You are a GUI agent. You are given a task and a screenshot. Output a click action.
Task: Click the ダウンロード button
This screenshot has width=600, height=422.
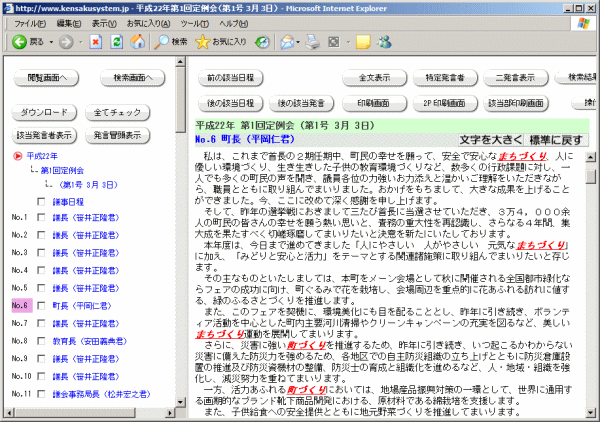[44, 112]
